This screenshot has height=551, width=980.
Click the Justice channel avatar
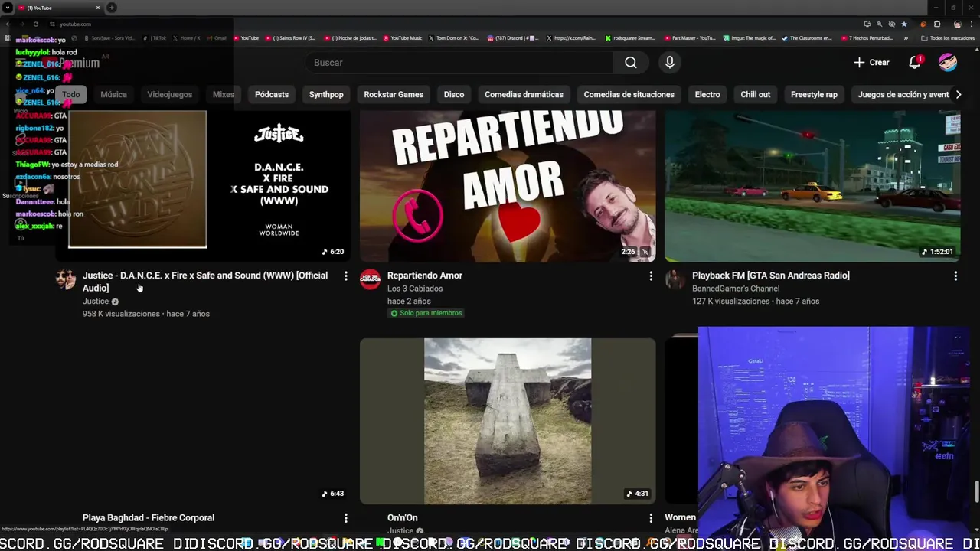pyautogui.click(x=66, y=279)
